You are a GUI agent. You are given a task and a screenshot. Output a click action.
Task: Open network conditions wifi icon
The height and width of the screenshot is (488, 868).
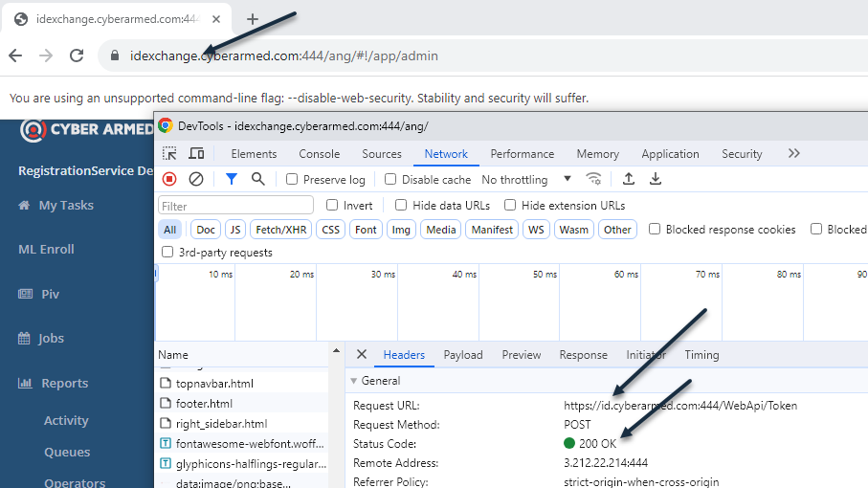(x=593, y=179)
